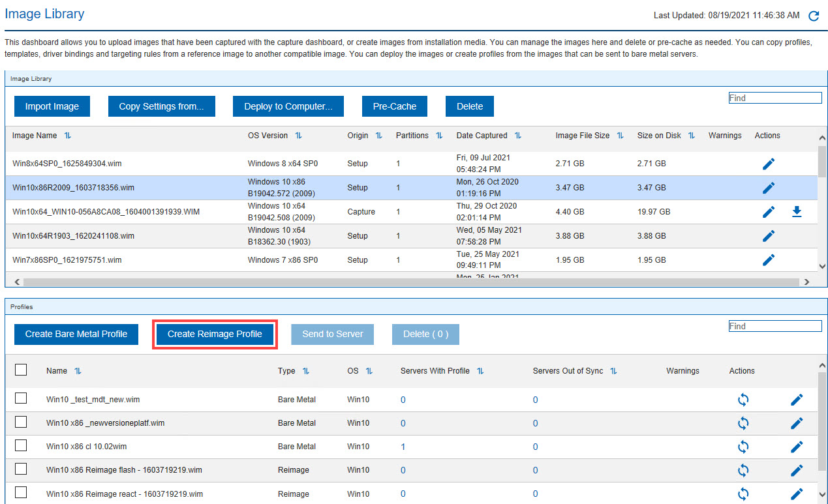
Task: Click the refresh icon beside Last Updated
Action: [813, 16]
